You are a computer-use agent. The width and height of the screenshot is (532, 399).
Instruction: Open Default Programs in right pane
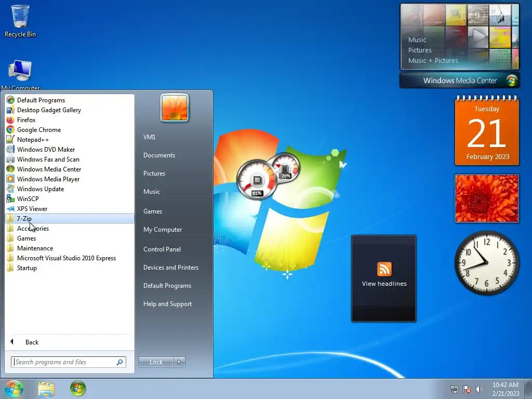(x=167, y=286)
